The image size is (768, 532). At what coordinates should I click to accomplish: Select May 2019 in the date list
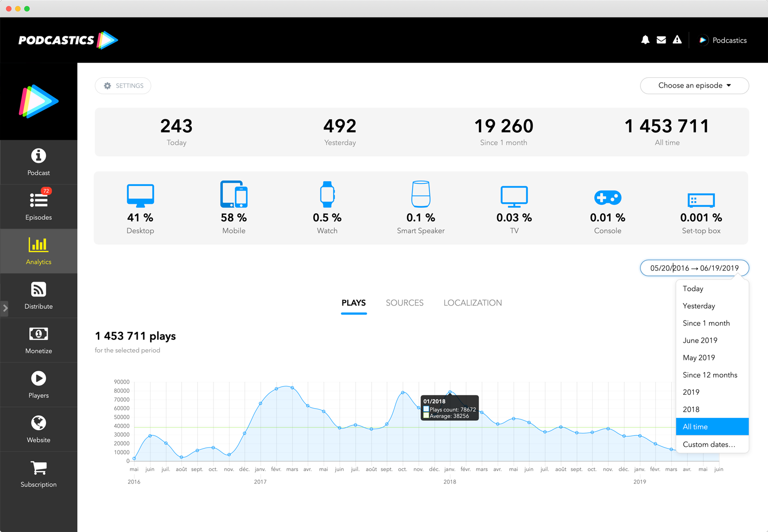tap(698, 357)
